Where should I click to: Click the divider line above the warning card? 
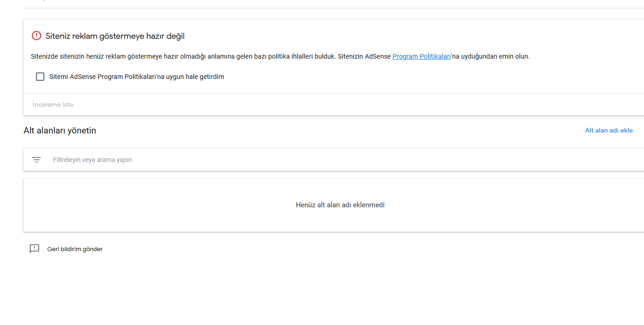click(334, 8)
